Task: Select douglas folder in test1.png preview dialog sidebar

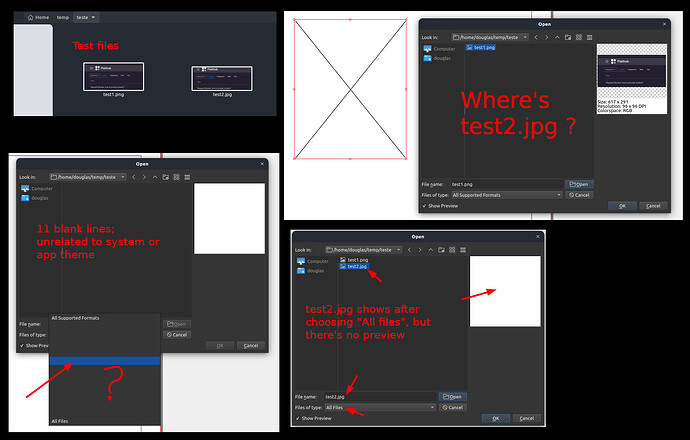Action: pos(437,58)
